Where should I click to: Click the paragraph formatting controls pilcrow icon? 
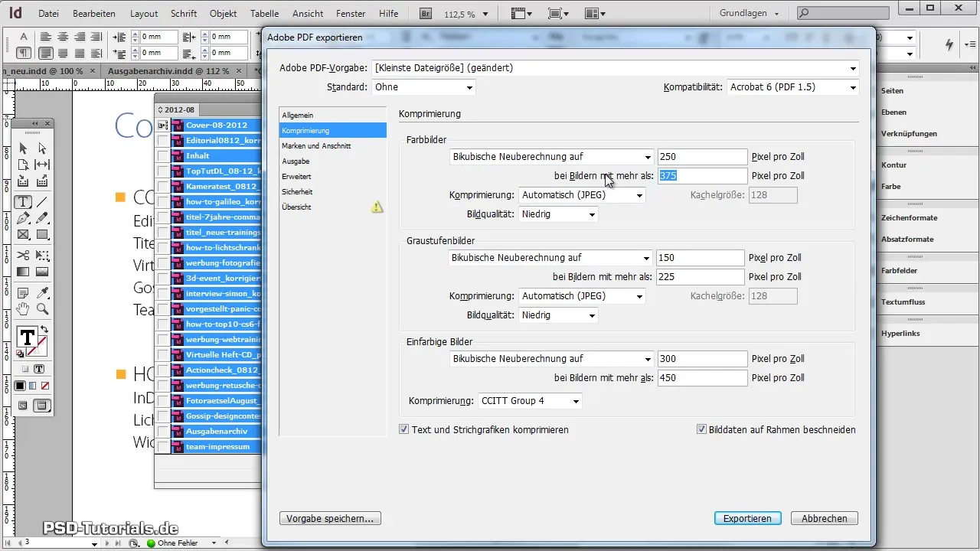point(24,54)
